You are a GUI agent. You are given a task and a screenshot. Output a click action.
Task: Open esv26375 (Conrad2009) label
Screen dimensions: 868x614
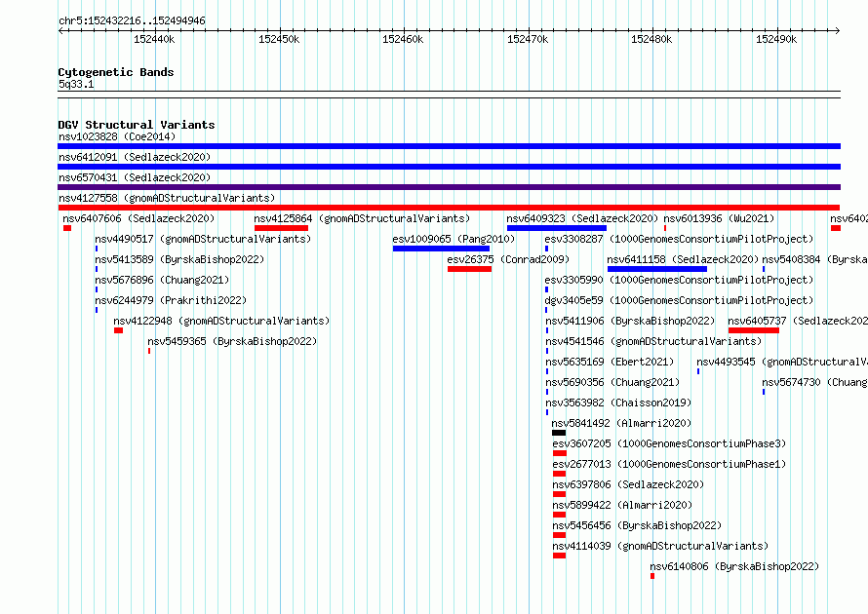[508, 259]
